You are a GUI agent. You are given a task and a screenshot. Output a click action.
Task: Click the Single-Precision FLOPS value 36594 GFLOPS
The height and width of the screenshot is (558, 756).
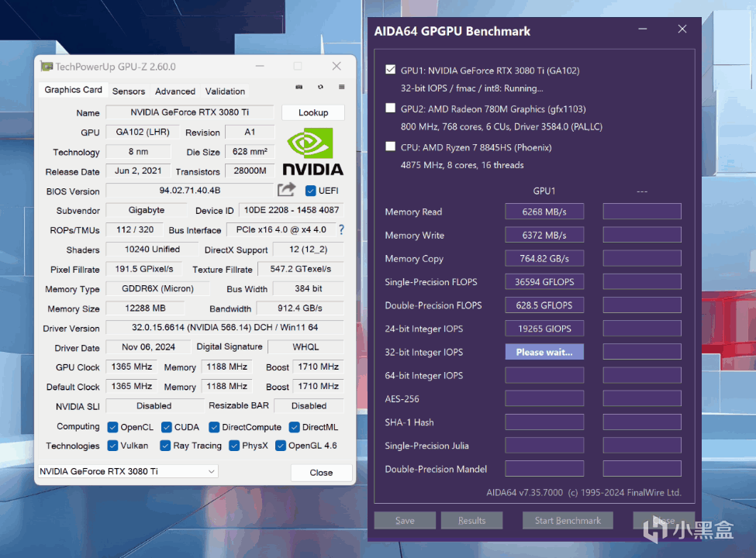click(544, 282)
